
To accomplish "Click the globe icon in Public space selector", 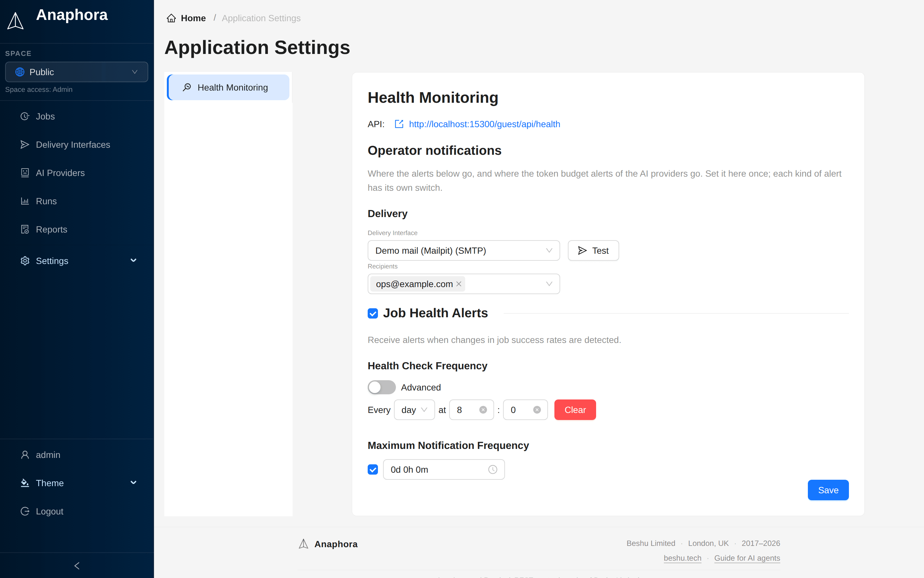I will 20,72.
